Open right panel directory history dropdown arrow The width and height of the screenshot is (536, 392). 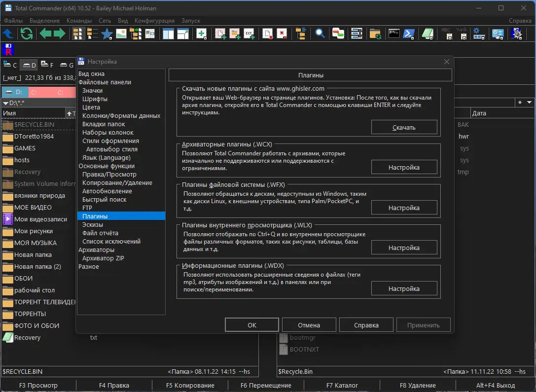tap(529, 103)
